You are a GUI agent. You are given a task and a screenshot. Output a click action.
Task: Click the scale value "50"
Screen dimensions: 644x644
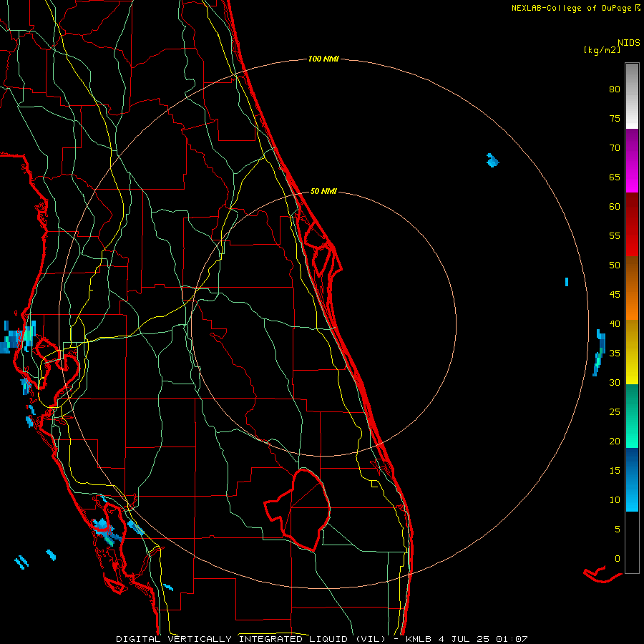coord(615,265)
